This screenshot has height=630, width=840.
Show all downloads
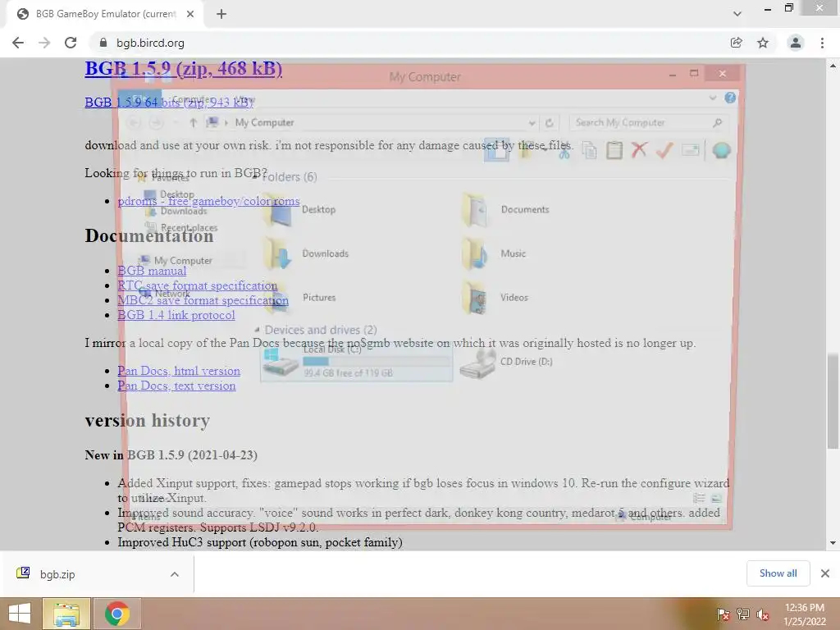(x=778, y=573)
